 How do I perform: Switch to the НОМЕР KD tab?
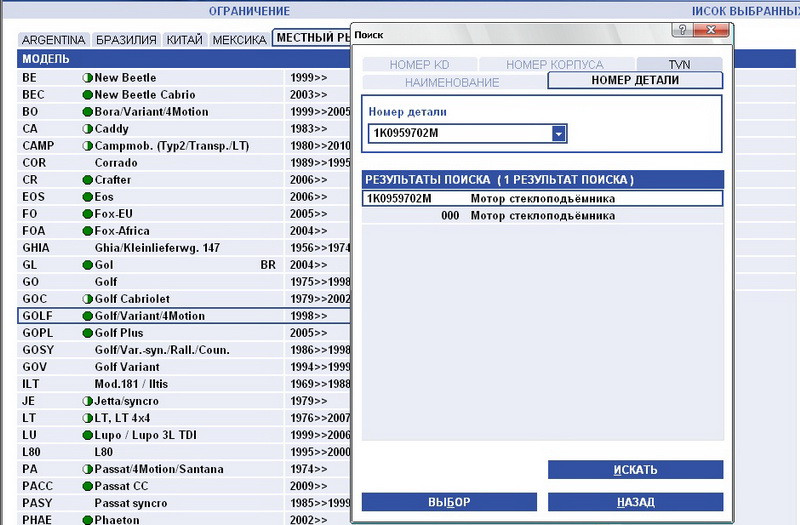(419, 65)
